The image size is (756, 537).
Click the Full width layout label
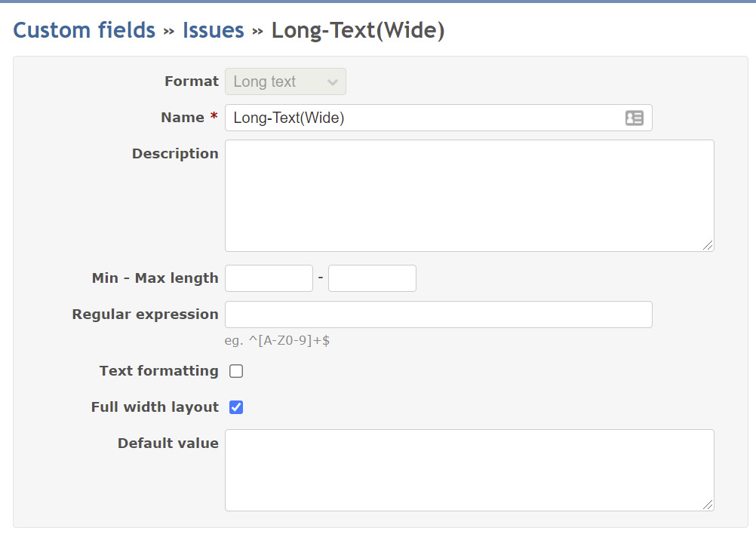(155, 407)
